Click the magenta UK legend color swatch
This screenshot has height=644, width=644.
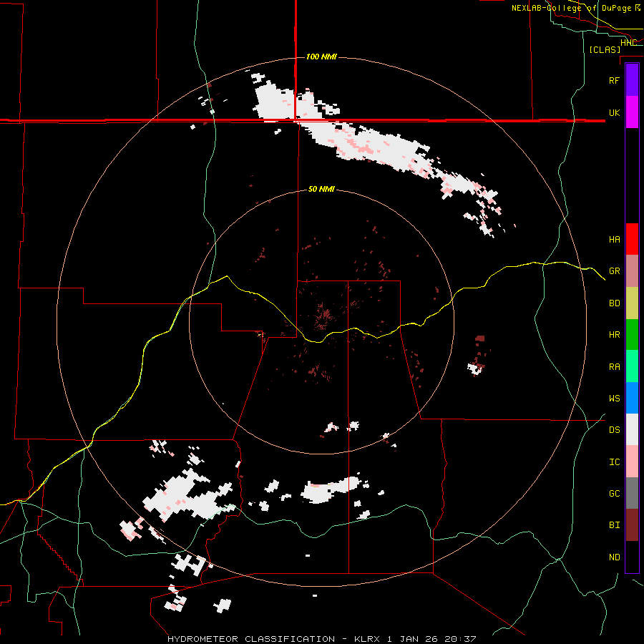click(x=632, y=112)
